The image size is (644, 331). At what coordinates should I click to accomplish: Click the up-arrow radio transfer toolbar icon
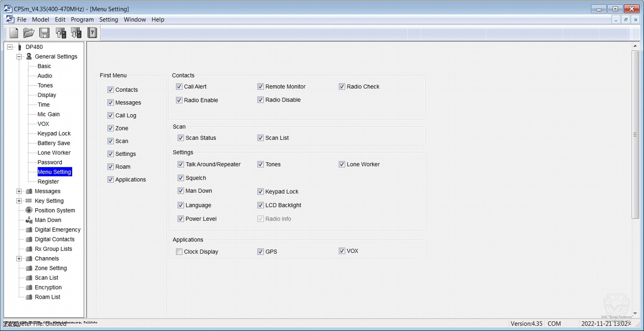(61, 33)
